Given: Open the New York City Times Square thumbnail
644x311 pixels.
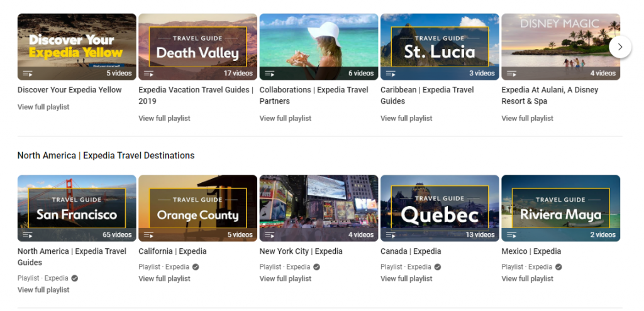Looking at the screenshot, I should [x=319, y=208].
